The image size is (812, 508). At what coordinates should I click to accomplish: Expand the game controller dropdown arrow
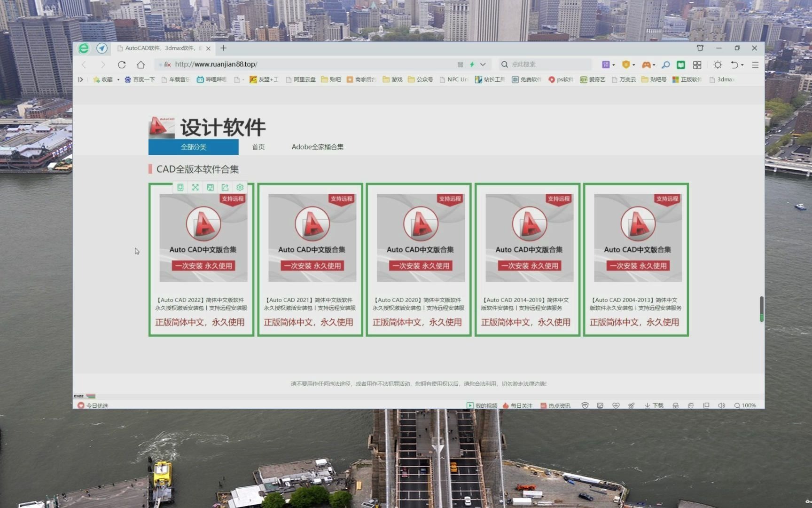point(654,65)
